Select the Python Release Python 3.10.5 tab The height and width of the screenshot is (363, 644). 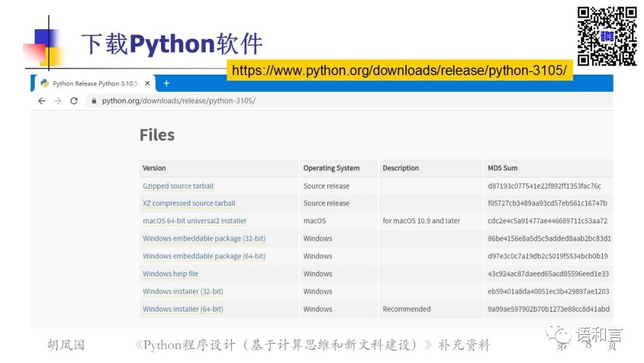(x=94, y=83)
